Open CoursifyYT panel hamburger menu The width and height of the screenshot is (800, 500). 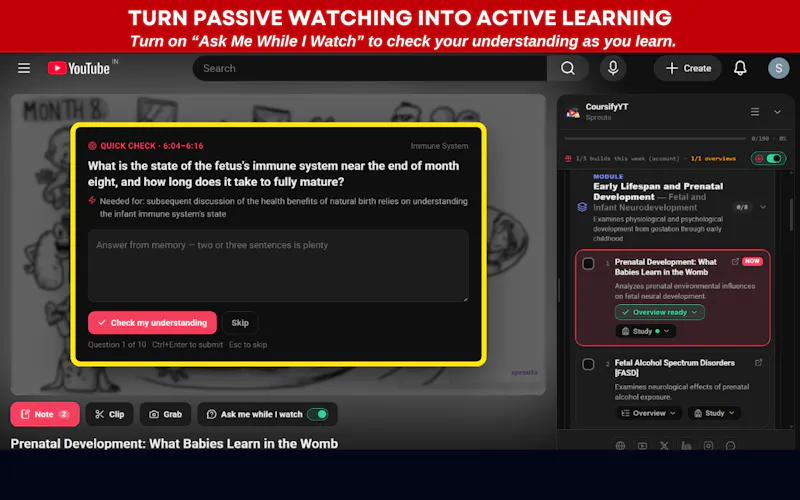coord(755,112)
